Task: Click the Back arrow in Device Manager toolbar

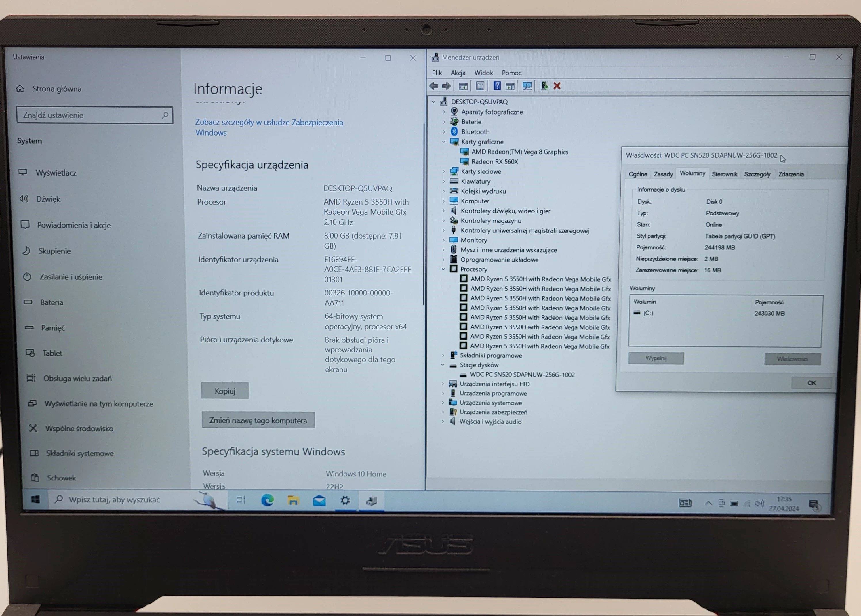Action: (434, 86)
